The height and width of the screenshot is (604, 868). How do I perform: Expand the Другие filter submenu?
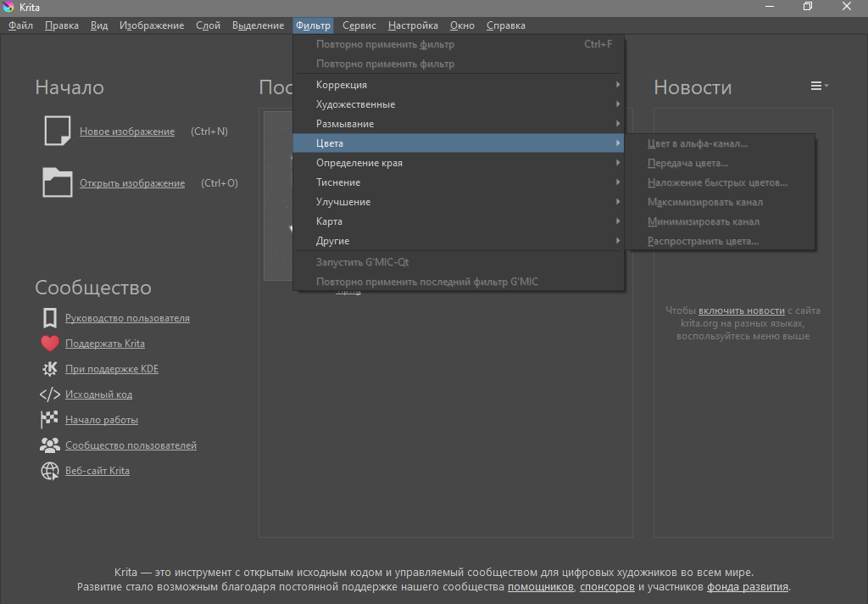pyautogui.click(x=459, y=241)
